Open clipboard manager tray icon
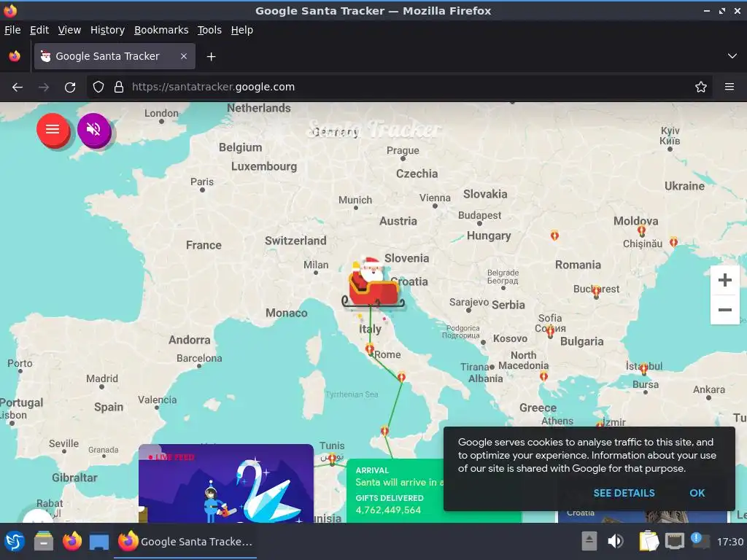This screenshot has width=747, height=560. (x=649, y=542)
